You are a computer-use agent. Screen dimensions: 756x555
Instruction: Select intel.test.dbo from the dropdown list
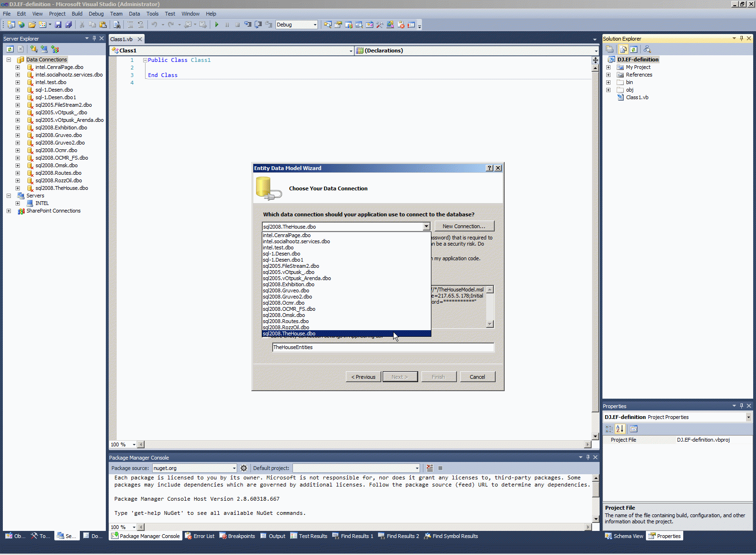coord(346,248)
